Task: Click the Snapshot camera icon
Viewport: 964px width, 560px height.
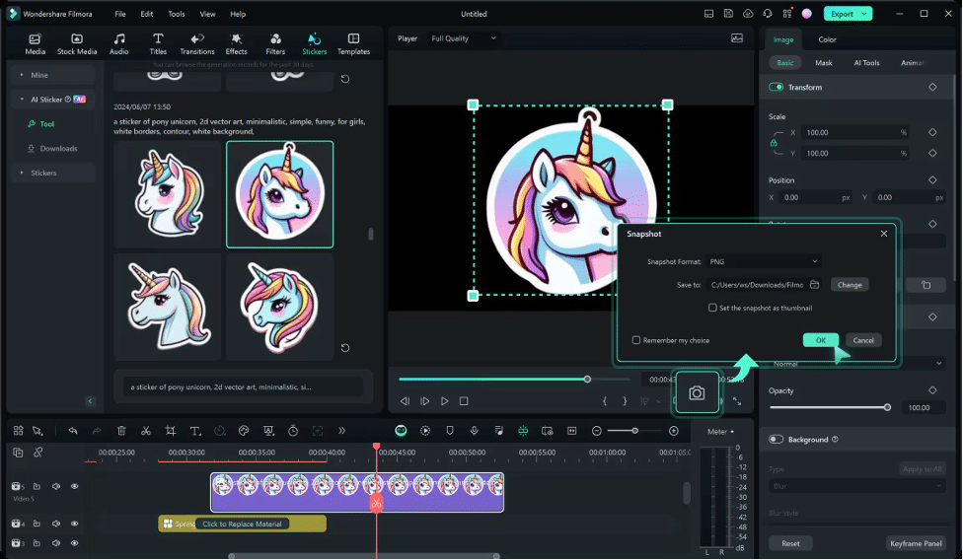Action: click(697, 392)
